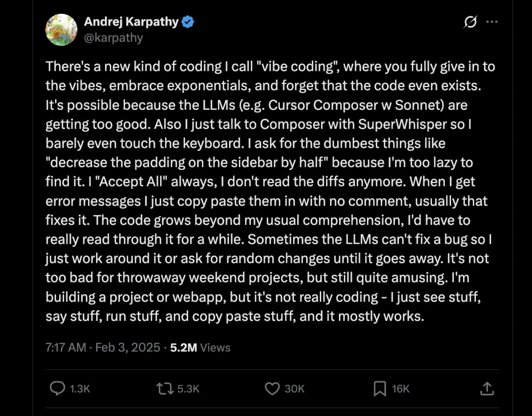This screenshot has width=532, height=416.
Task: Click the share upload arrow icon
Action: click(486, 389)
